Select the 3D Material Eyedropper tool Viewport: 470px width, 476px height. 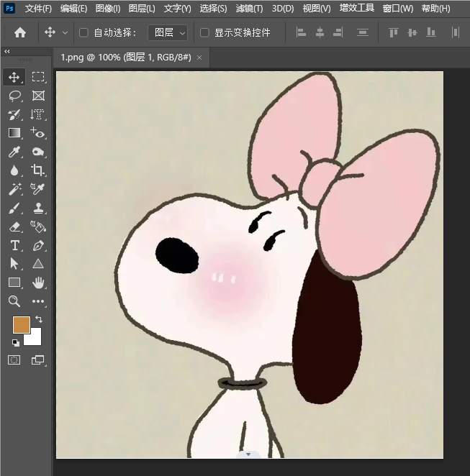[38, 189]
